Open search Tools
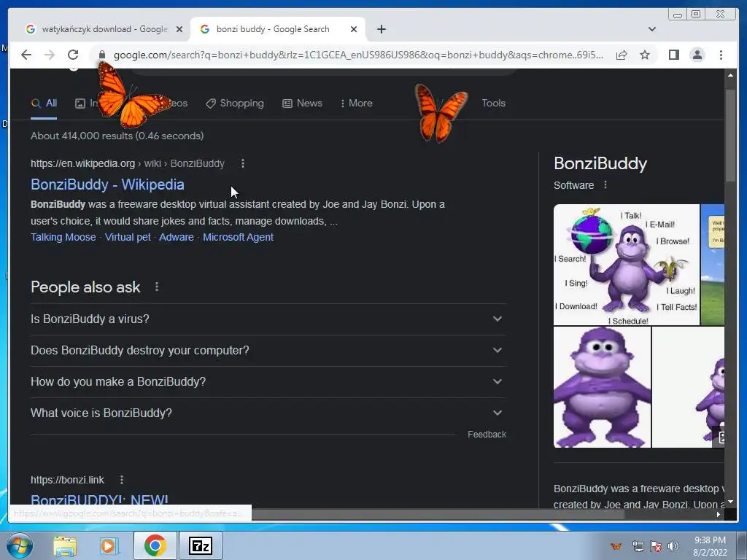The image size is (747, 560). point(493,103)
